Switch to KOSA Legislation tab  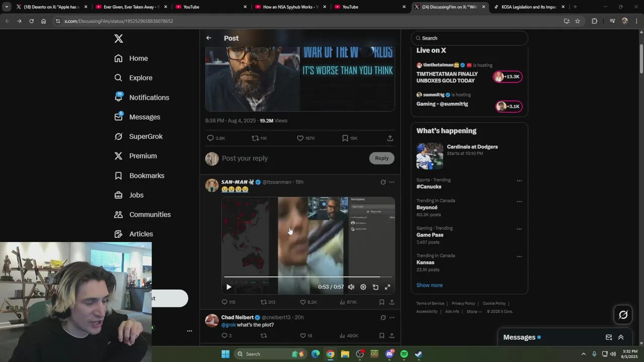pyautogui.click(x=529, y=7)
